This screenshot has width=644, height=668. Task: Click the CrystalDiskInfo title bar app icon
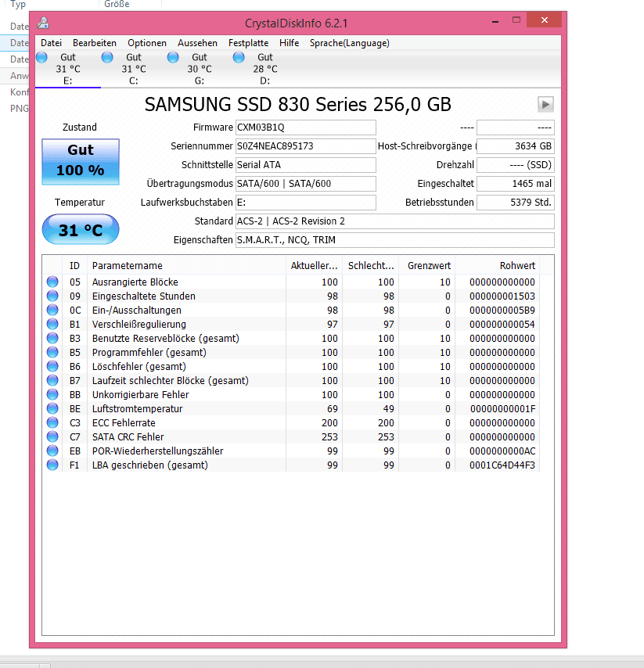tap(42, 23)
